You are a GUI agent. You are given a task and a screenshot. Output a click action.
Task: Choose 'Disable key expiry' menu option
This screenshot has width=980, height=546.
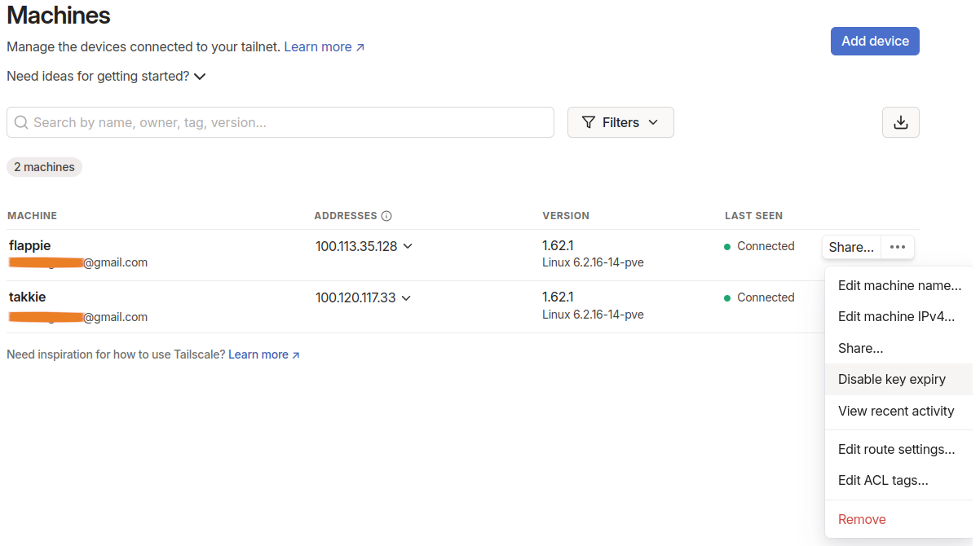tap(899, 379)
